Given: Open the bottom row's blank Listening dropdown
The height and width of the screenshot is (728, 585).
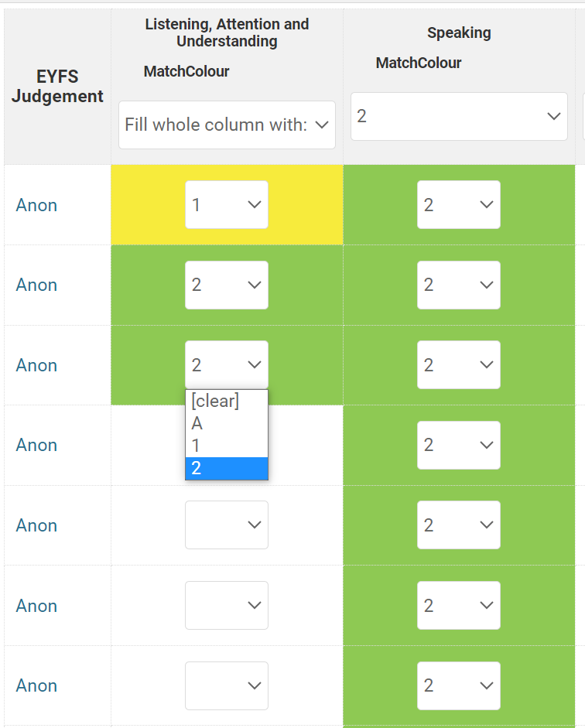Looking at the screenshot, I should tap(227, 685).
